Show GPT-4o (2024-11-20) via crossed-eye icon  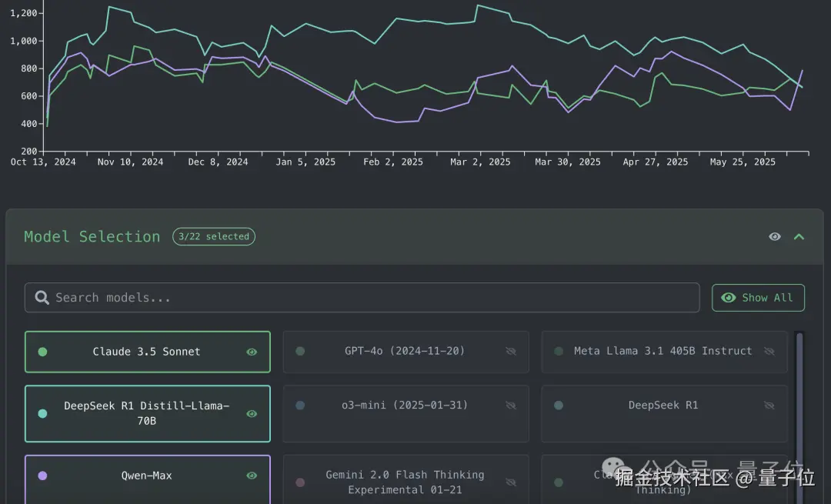point(511,352)
